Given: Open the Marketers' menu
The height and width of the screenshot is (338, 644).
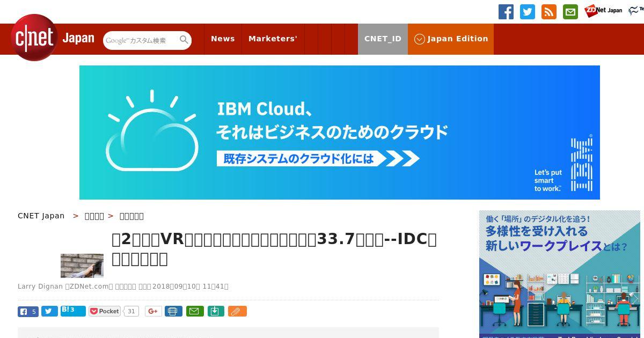Looking at the screenshot, I should click(x=273, y=39).
